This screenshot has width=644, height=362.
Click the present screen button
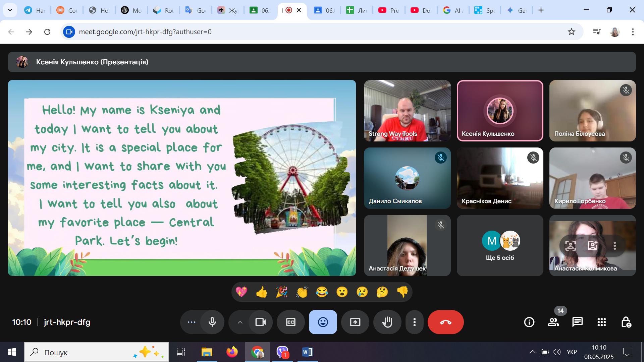click(x=355, y=322)
